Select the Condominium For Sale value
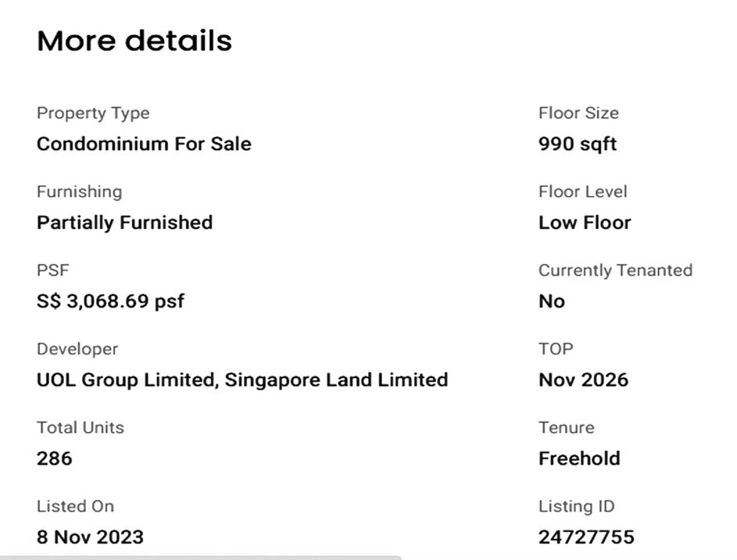This screenshot has width=737, height=560. [144, 144]
